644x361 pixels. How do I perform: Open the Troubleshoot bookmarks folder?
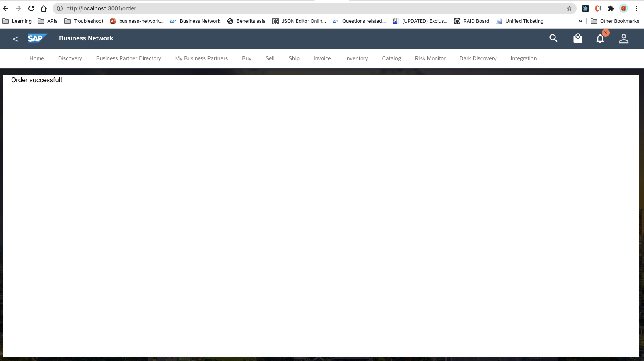coord(84,21)
